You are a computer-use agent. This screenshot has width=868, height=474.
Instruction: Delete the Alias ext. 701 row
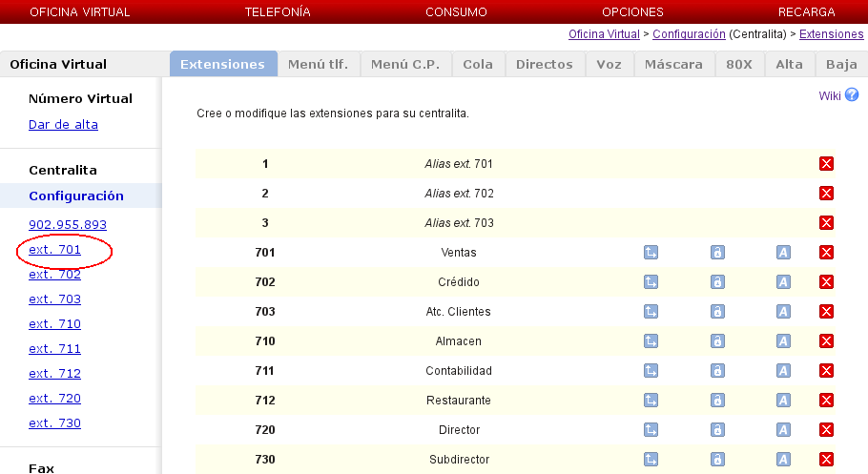click(x=827, y=164)
